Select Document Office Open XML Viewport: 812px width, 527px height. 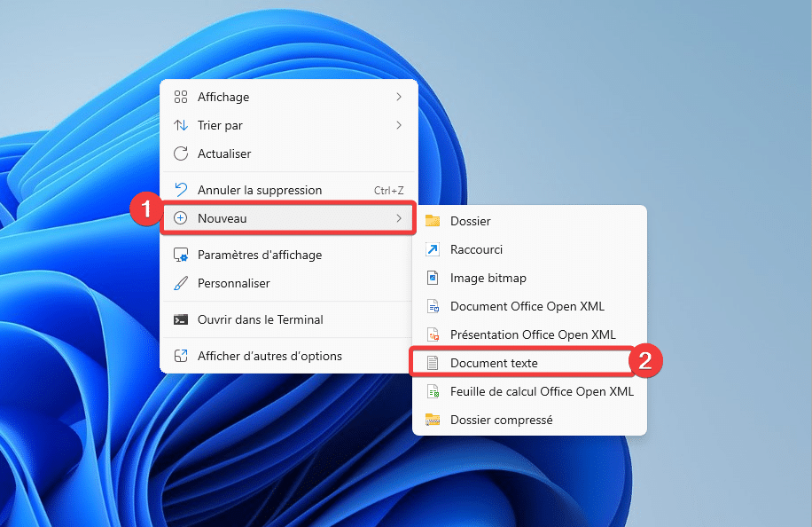click(527, 306)
